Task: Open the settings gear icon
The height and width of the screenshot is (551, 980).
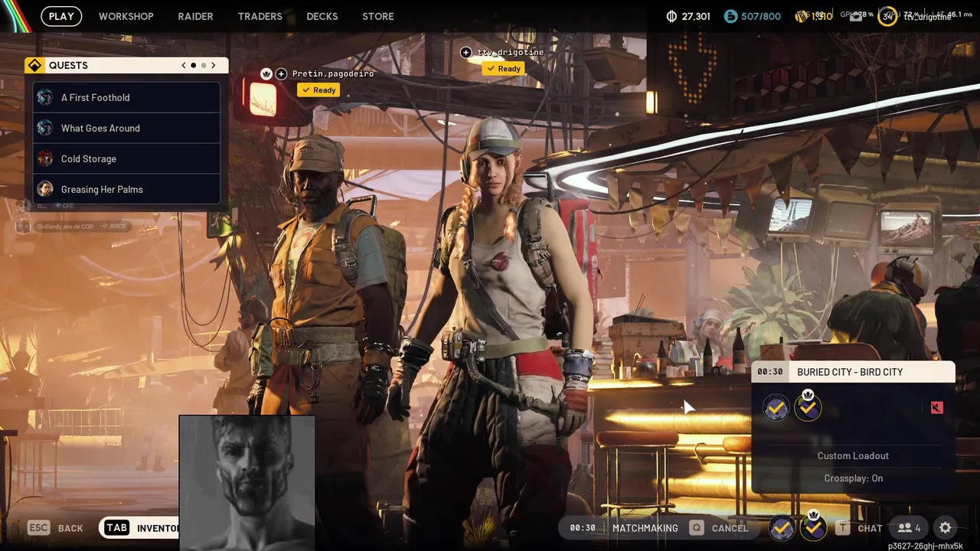Action: pos(946,528)
